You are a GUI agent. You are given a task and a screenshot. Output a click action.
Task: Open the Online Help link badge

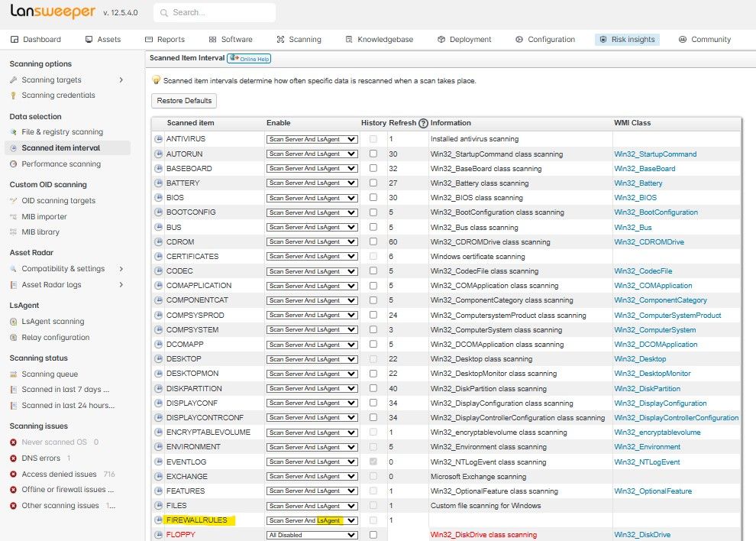coord(249,59)
